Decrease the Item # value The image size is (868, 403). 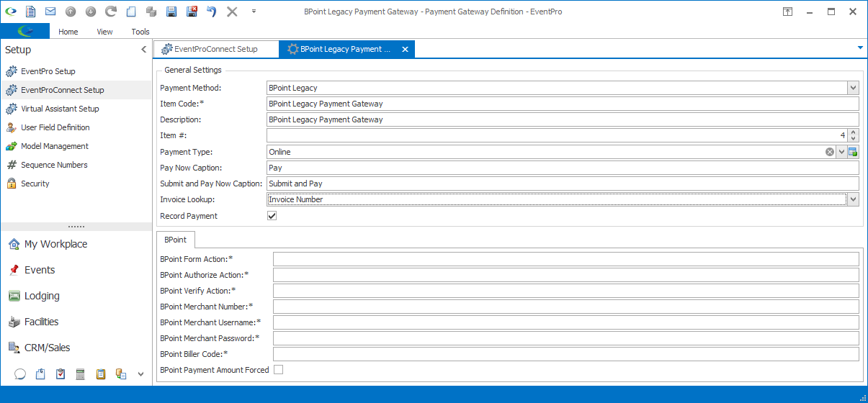(x=854, y=138)
